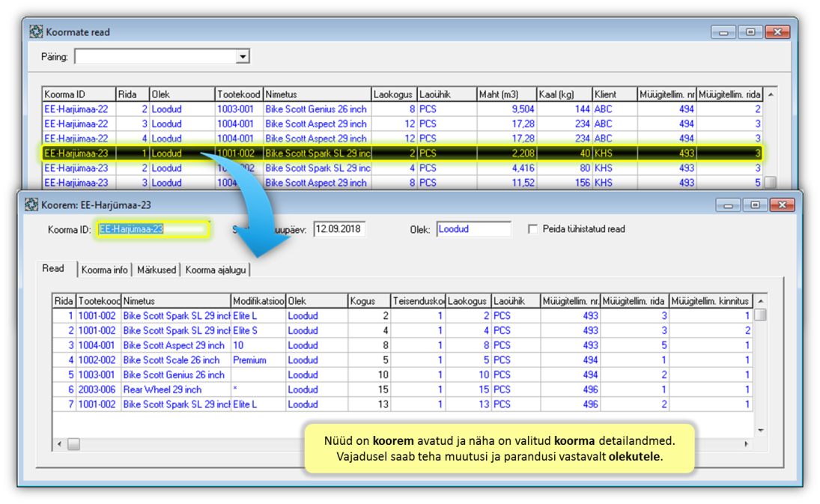
Task: Click the 4,416 volume cell
Action: pos(506,168)
